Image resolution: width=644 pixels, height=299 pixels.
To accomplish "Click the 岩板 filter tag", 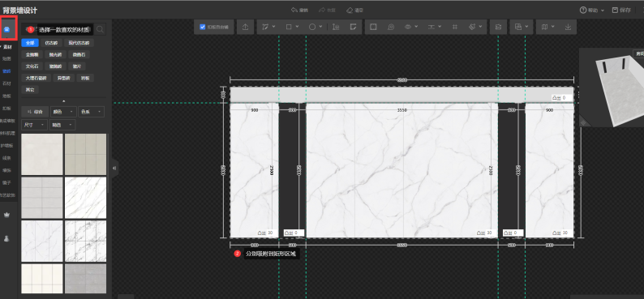I will coord(85,78).
